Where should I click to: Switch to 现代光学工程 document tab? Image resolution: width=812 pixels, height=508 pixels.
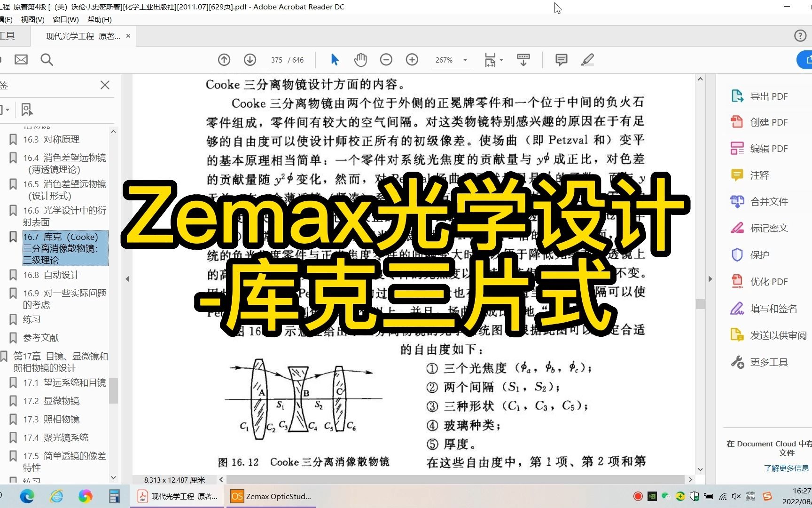point(83,36)
